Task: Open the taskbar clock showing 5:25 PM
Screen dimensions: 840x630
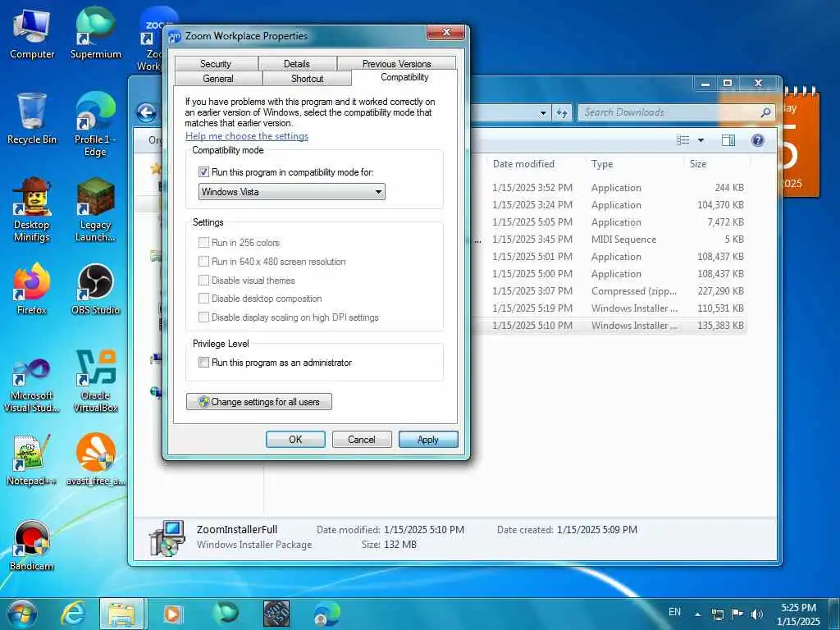Action: [798, 614]
